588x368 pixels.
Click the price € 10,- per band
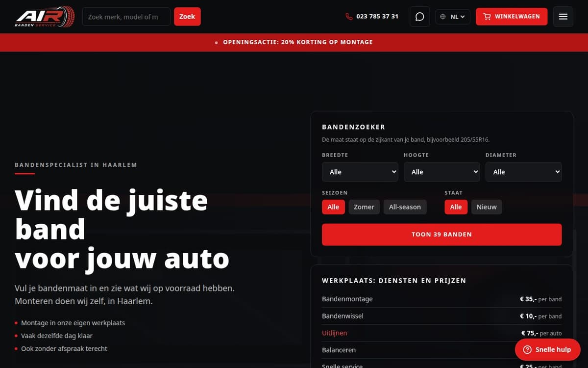pos(541,316)
